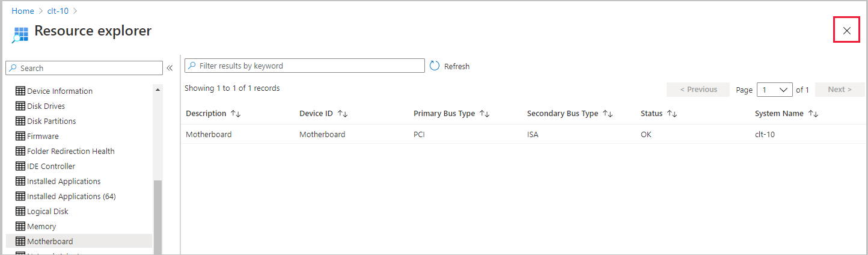Sort by Secondary Bus Type arrows
Viewport: 868px width, 255px height.
[x=608, y=114]
